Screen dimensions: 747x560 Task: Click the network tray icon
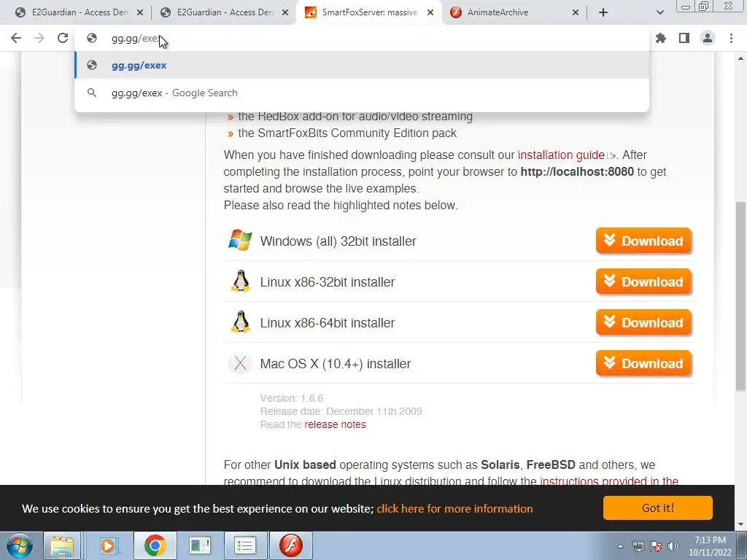pyautogui.click(x=638, y=546)
